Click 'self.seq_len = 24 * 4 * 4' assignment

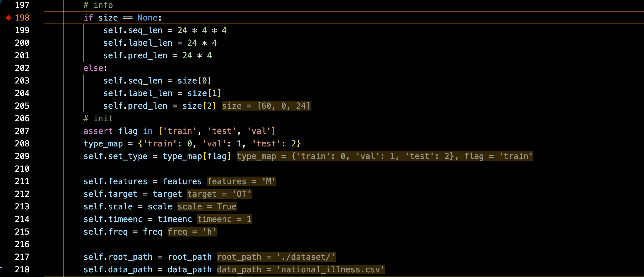(165, 30)
